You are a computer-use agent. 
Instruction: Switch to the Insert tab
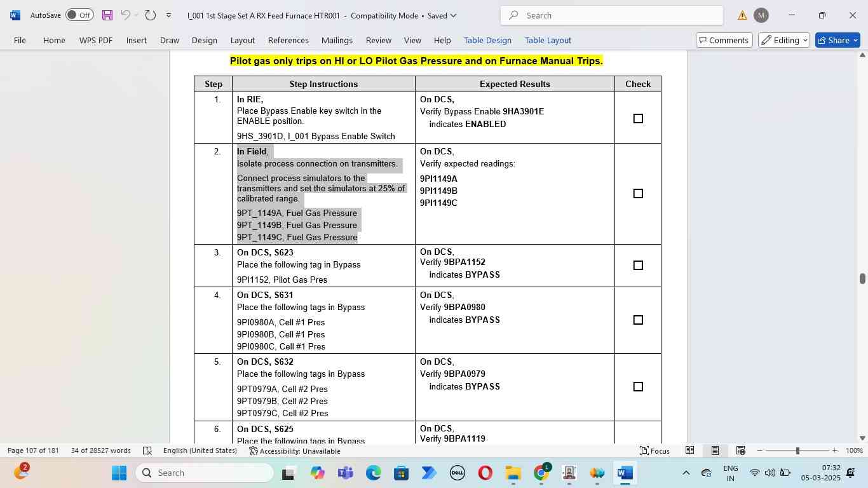click(x=137, y=40)
